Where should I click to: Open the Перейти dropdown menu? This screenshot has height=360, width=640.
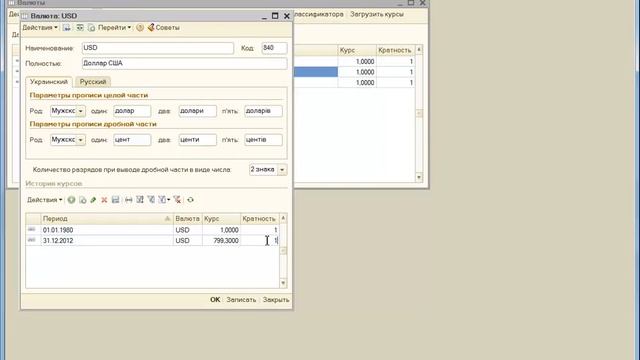point(114,28)
